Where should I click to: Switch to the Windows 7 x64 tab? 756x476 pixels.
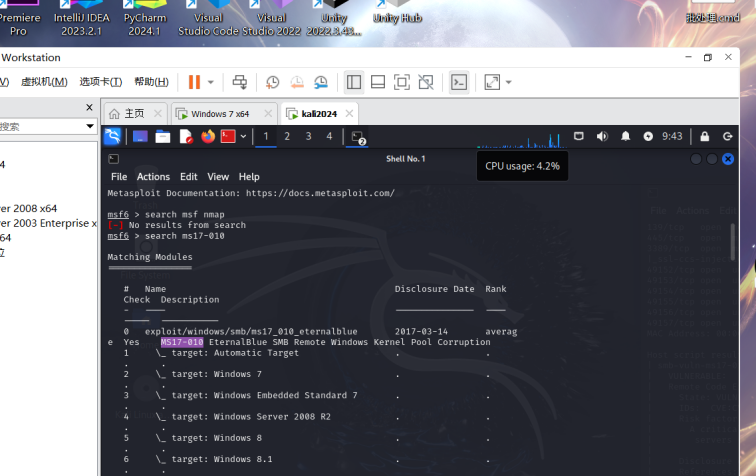coord(220,114)
